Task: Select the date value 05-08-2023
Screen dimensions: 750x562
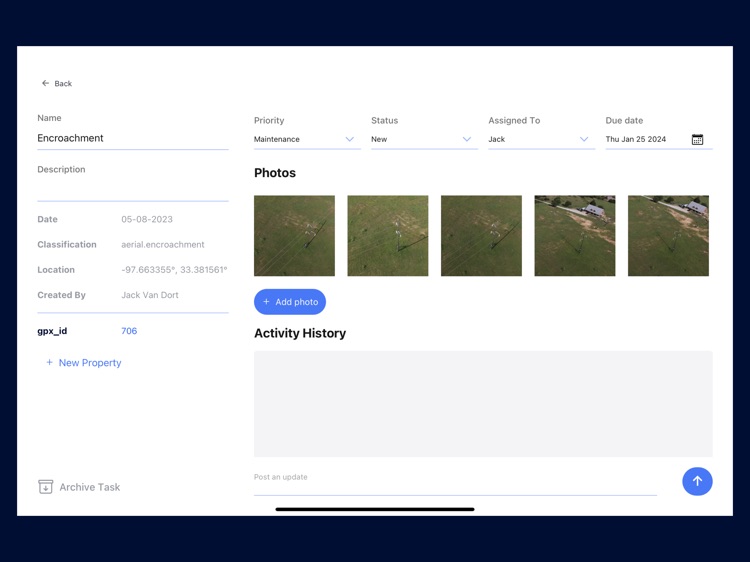Action: pyautogui.click(x=147, y=219)
